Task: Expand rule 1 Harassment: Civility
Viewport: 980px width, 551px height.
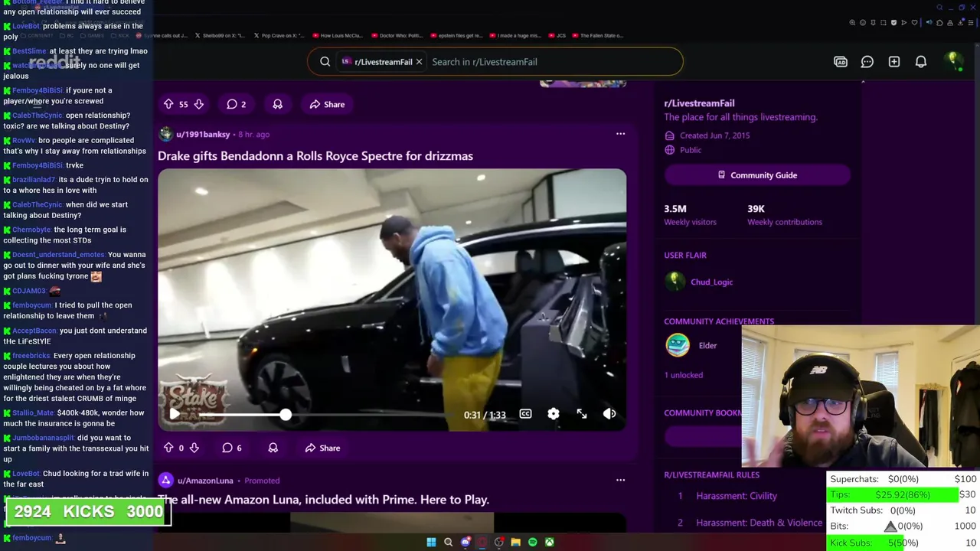Action: pos(737,496)
